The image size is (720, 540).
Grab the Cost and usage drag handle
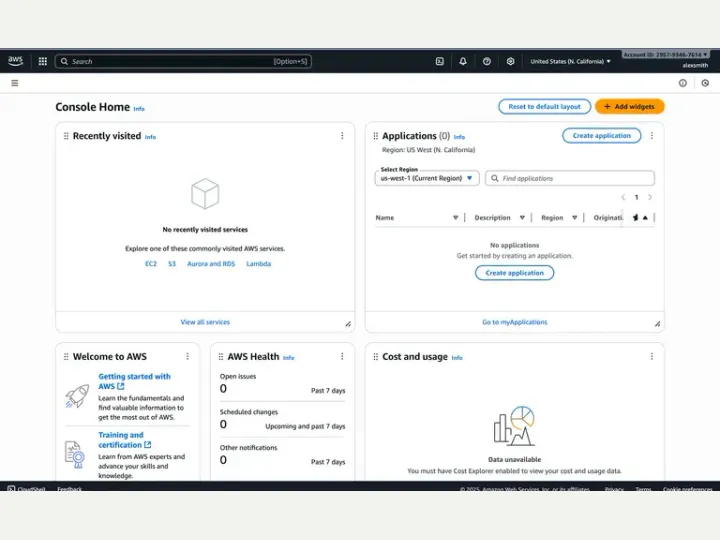click(x=376, y=356)
